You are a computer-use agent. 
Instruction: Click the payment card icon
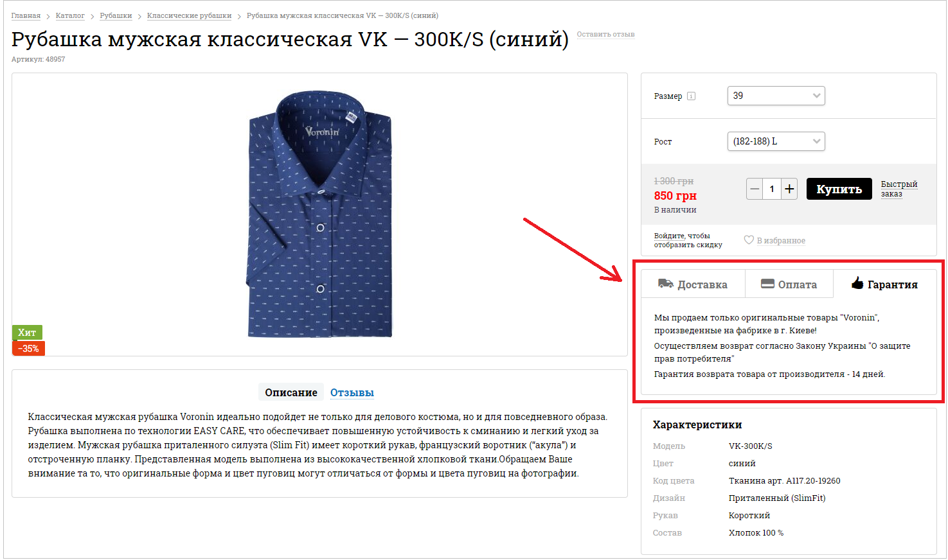(x=767, y=284)
